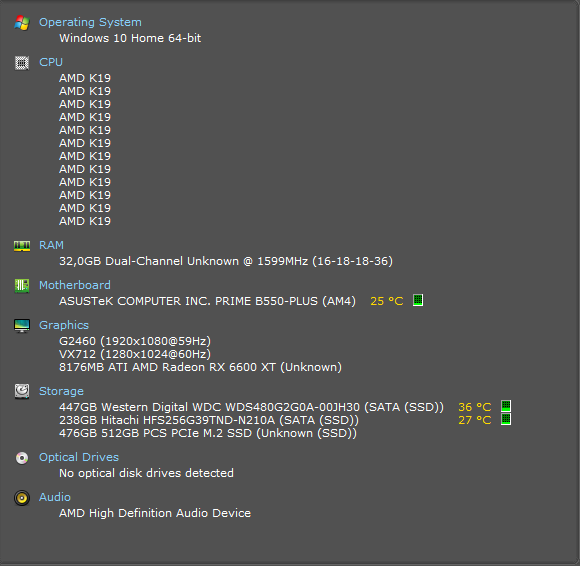Click the Audio speaker icon
580x566 pixels.
(x=22, y=498)
